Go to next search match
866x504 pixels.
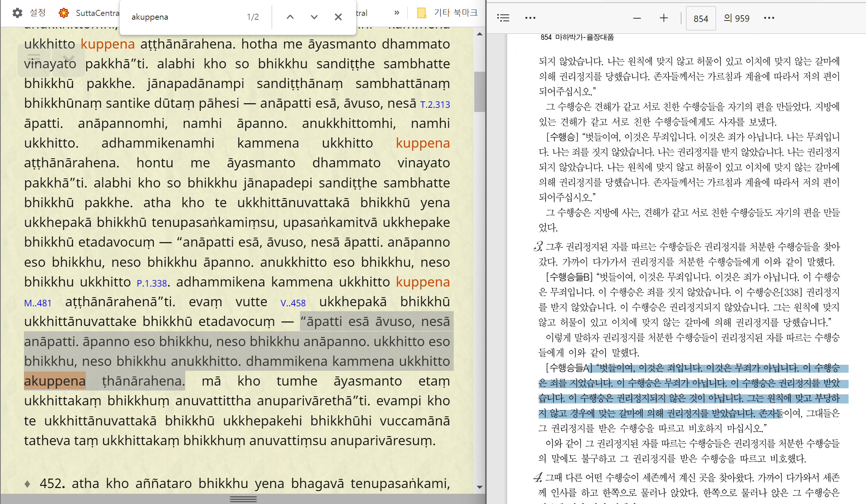click(314, 17)
